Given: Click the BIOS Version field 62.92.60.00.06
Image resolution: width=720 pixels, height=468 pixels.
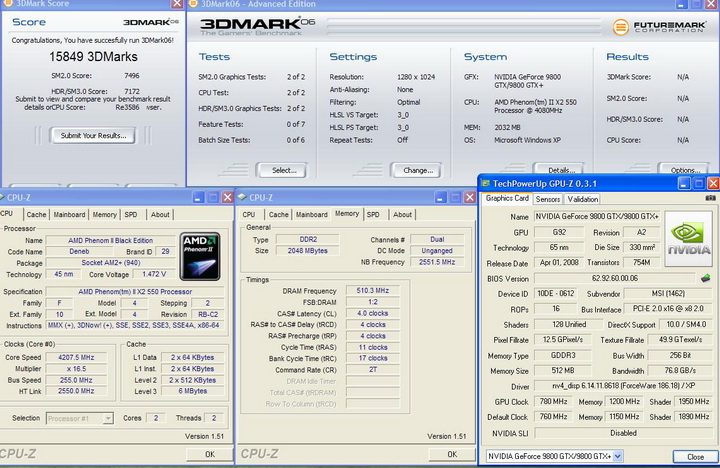Looking at the screenshot, I should (x=615, y=278).
